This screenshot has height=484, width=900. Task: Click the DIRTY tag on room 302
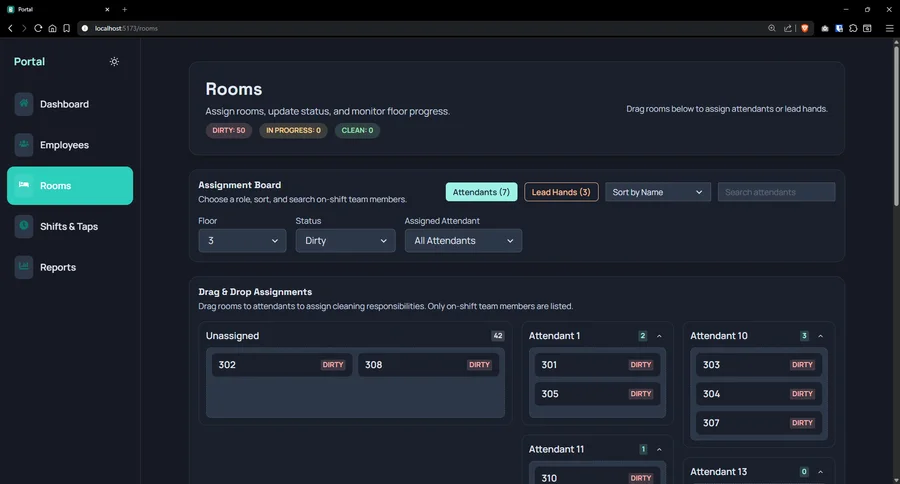point(333,365)
